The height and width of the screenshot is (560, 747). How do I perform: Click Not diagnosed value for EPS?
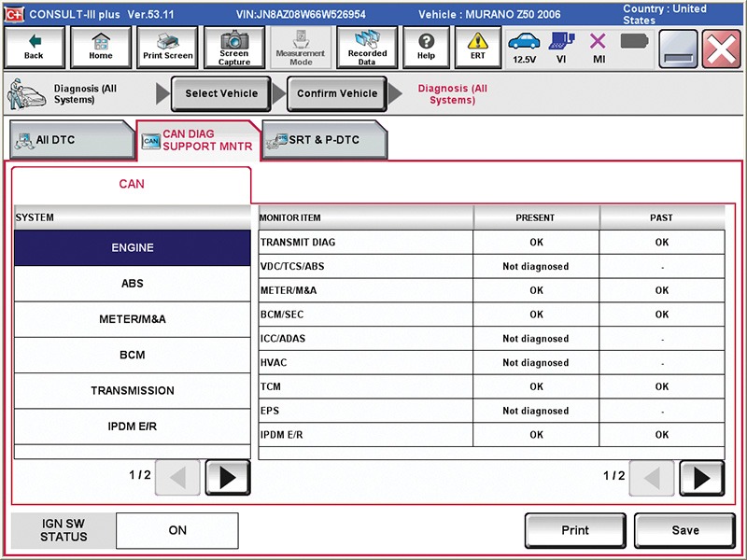coord(535,411)
